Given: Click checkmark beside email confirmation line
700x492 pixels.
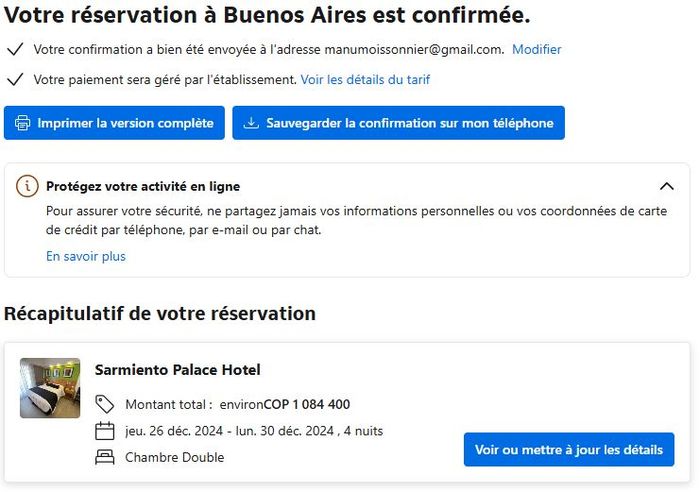Looking at the screenshot, I should pos(14,49).
